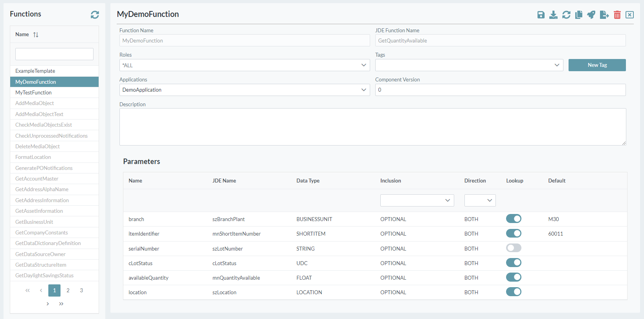
Task: Click the file export arrow icon
Action: click(604, 15)
